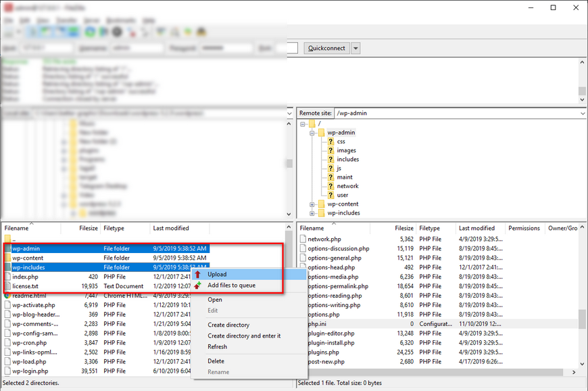Toggle the local directory tree toolbar button
This screenshot has height=391, width=588.
coord(47,32)
